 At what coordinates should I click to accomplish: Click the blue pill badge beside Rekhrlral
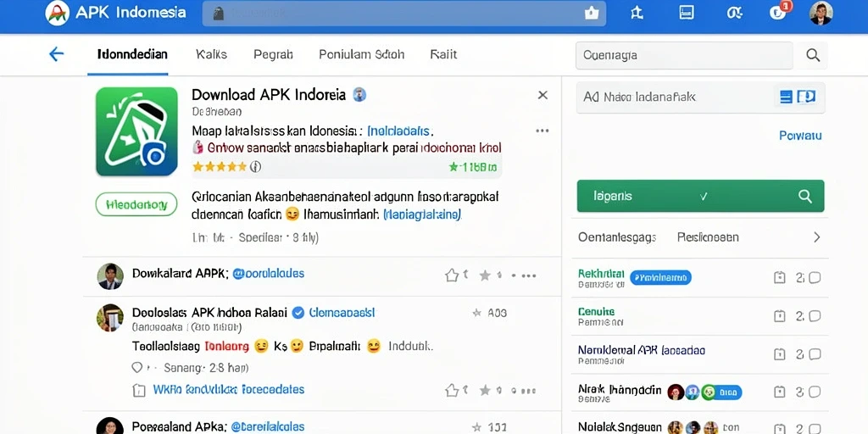(661, 277)
